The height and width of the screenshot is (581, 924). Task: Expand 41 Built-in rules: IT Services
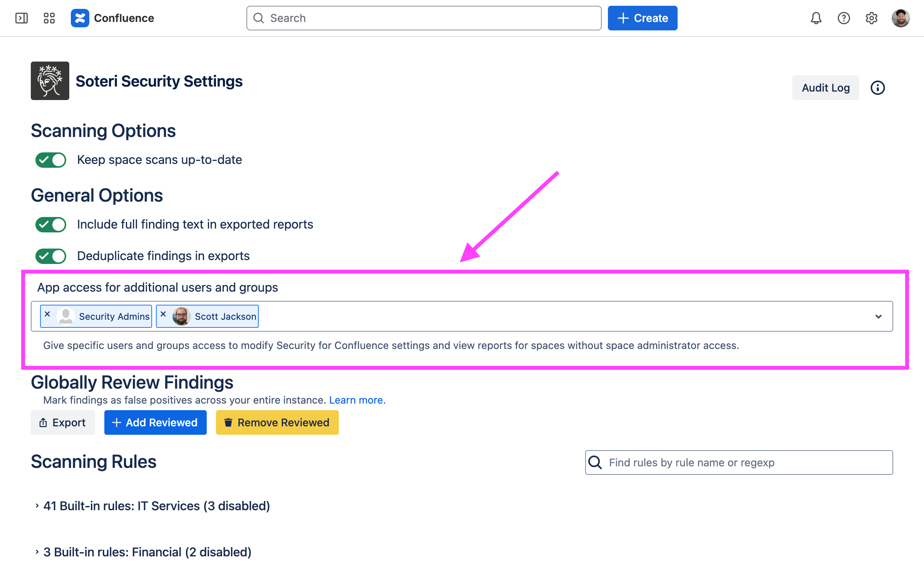(37, 506)
